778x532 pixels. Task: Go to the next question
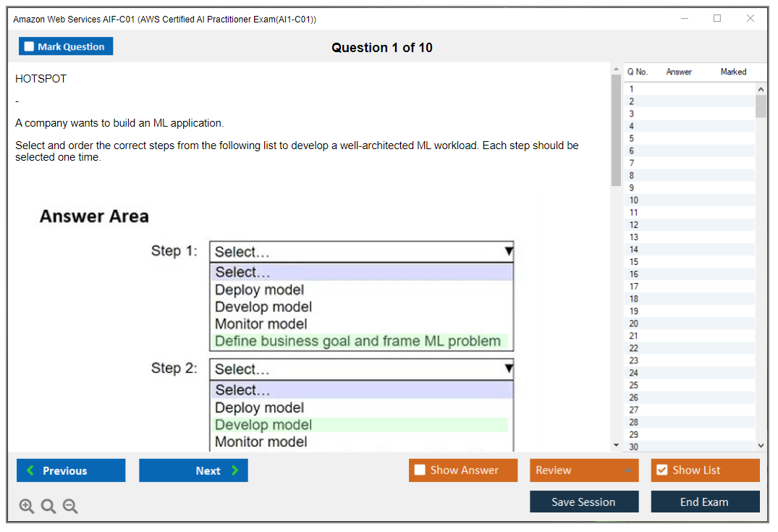coord(193,470)
